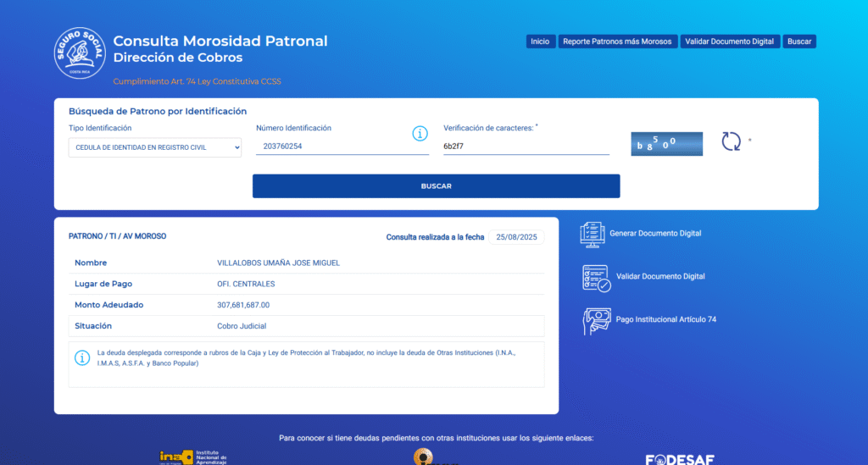Click the Generar Documento Digital icon
This screenshot has width=868, height=465.
591,234
